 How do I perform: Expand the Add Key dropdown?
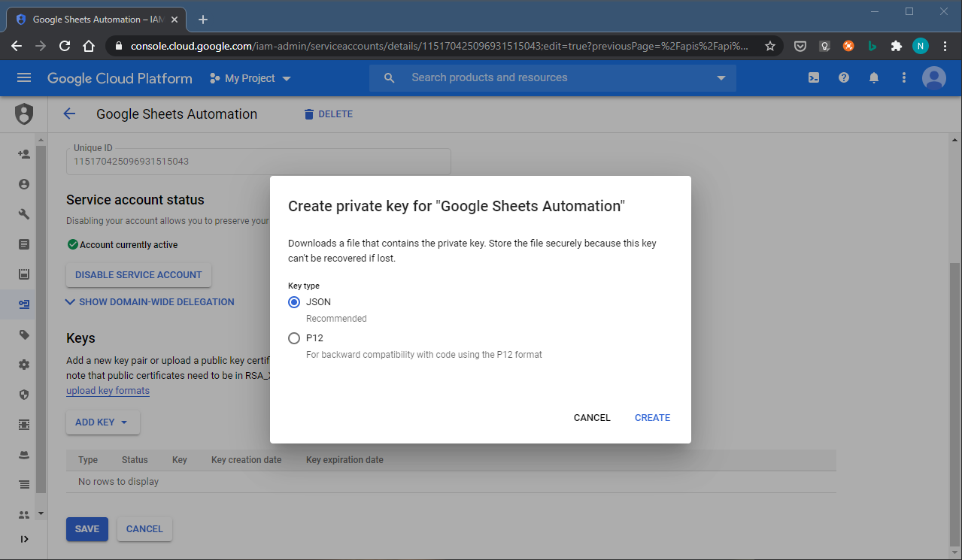point(102,422)
